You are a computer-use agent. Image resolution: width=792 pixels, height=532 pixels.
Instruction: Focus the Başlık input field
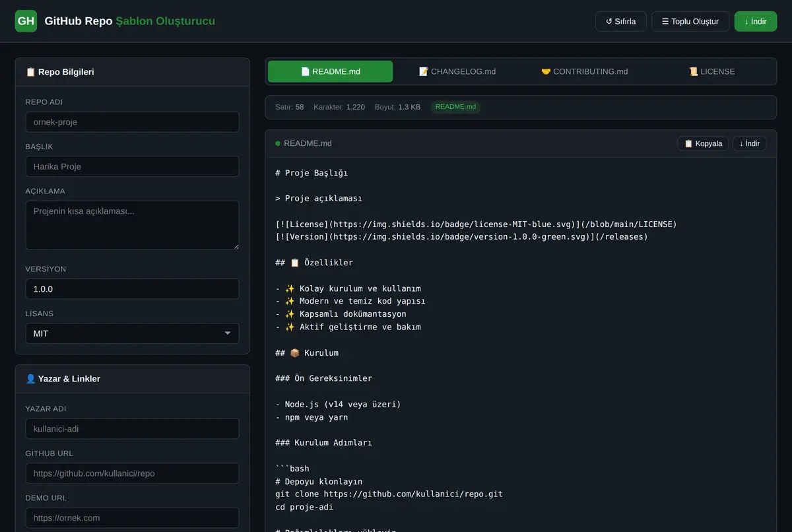(x=132, y=166)
